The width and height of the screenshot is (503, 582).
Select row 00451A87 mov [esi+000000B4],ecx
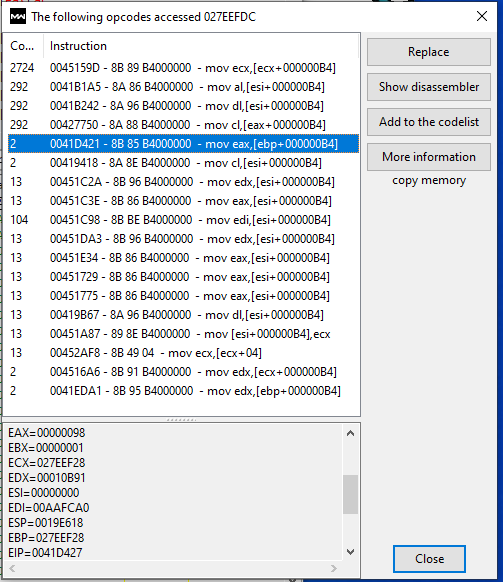183,334
